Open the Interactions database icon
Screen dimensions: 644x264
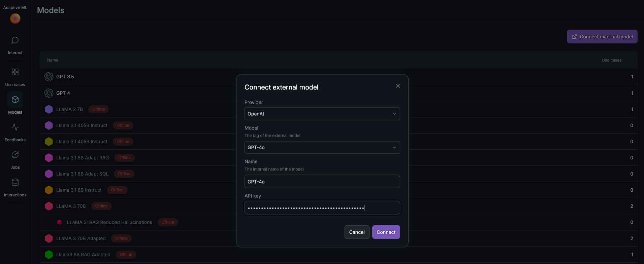[15, 182]
